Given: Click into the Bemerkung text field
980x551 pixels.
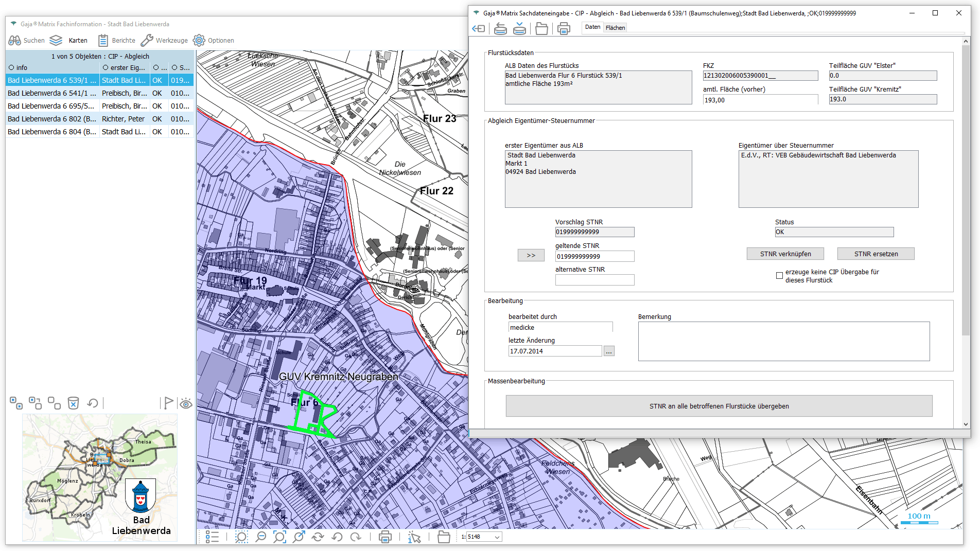Looking at the screenshot, I should (783, 341).
